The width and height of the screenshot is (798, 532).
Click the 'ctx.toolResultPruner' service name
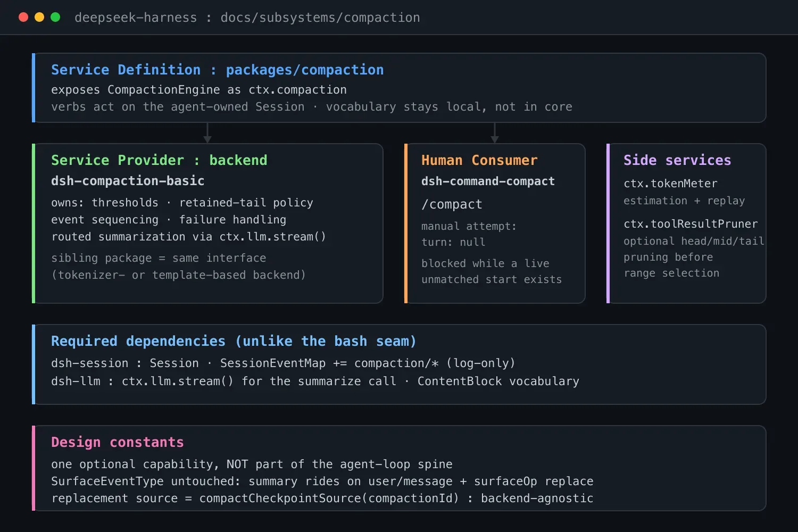coord(691,224)
